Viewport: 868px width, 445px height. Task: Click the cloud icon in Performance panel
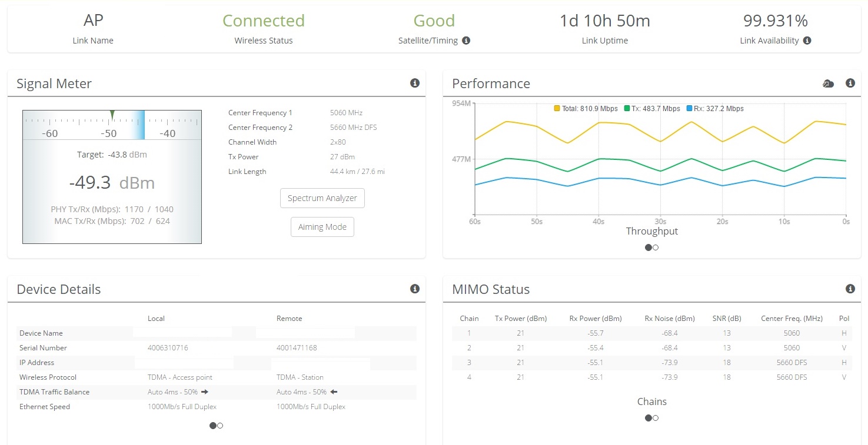tap(828, 84)
